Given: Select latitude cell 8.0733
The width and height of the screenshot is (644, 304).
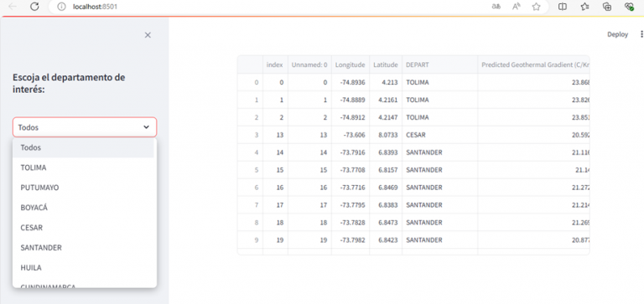Looking at the screenshot, I should [386, 135].
